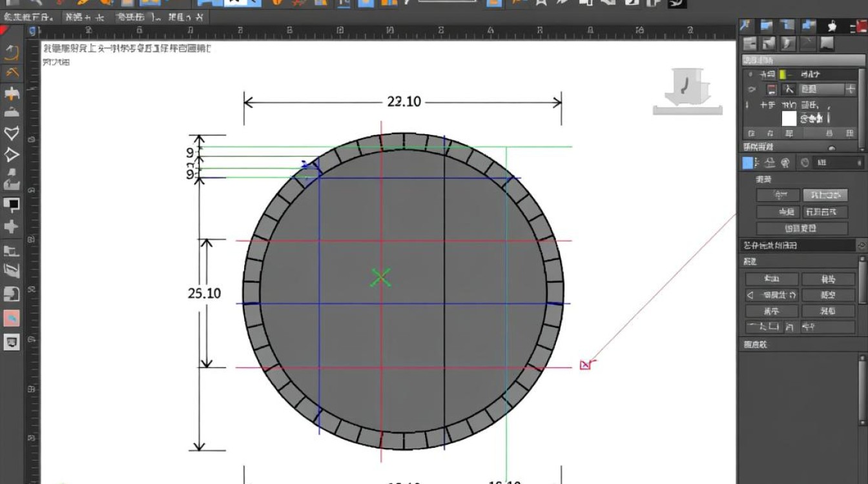Click the button with left-pointing triangle
Viewport: 868px width, 484px height.
coord(772,295)
